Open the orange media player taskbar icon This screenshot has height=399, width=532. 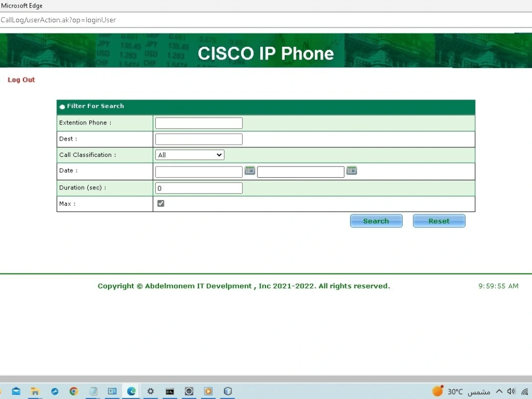209,391
